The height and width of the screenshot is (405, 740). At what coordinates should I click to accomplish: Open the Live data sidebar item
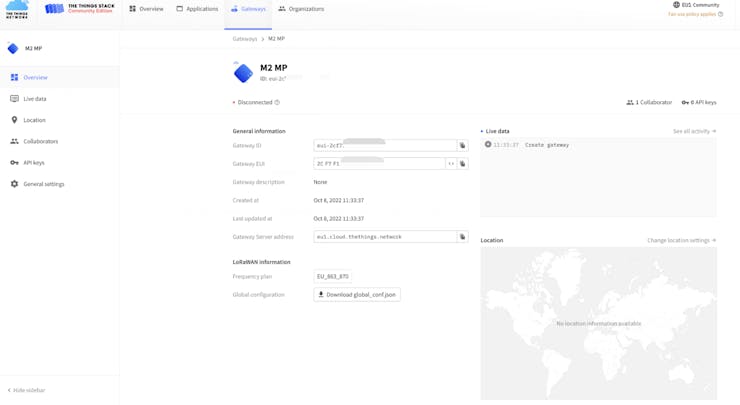click(x=34, y=99)
